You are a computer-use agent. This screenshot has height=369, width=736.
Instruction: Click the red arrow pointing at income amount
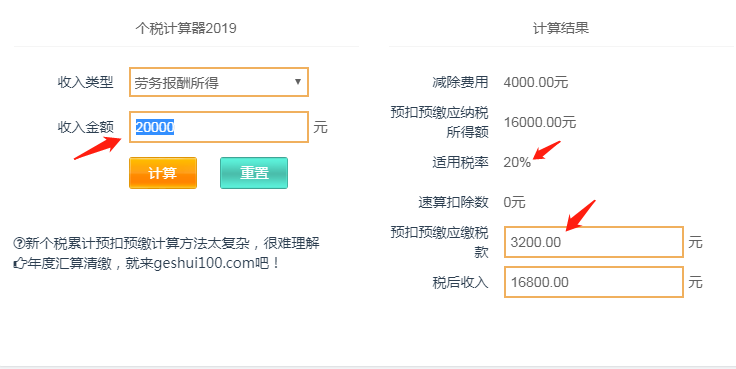pyautogui.click(x=98, y=148)
